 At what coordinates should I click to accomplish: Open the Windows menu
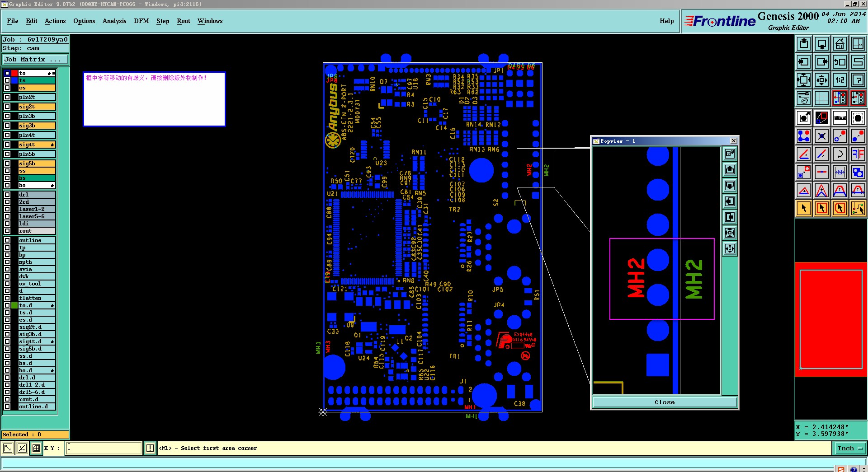210,21
